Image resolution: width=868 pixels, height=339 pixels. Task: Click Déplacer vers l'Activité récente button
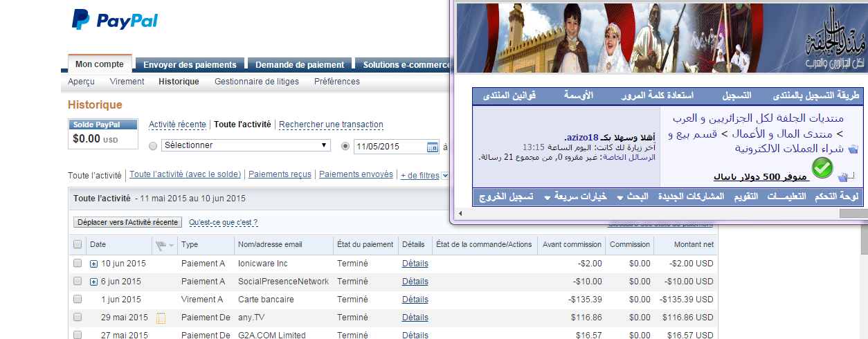(x=127, y=222)
